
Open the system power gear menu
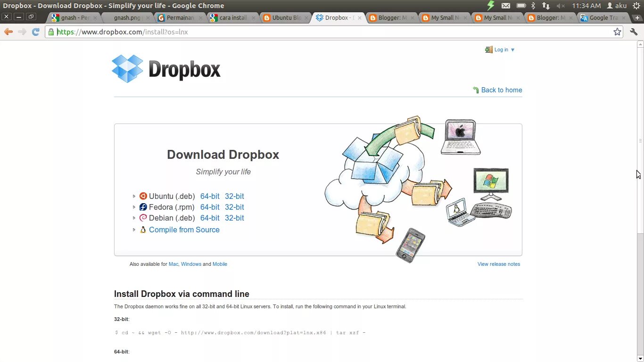pyautogui.click(x=637, y=6)
